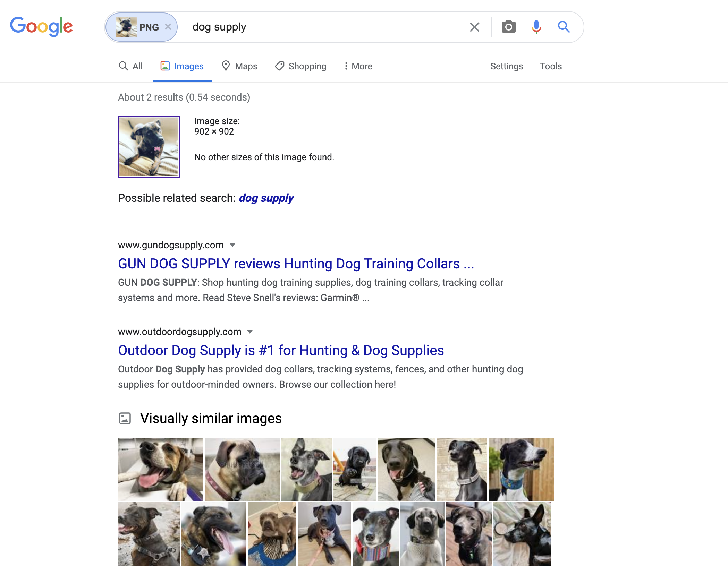Open GUN DOG SUPPLY reviews result link
Image resolution: width=728 pixels, height=566 pixels.
click(296, 264)
